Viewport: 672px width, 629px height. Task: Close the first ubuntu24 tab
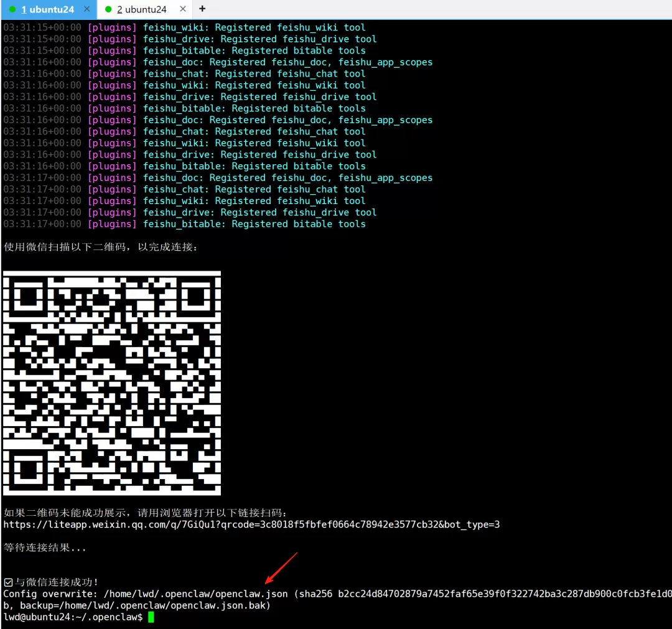[86, 9]
